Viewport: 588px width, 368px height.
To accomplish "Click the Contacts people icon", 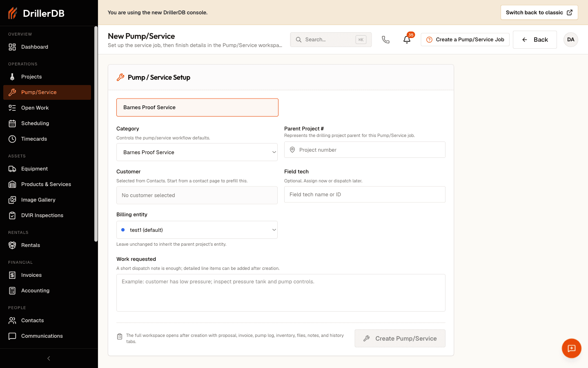I will pos(12,321).
